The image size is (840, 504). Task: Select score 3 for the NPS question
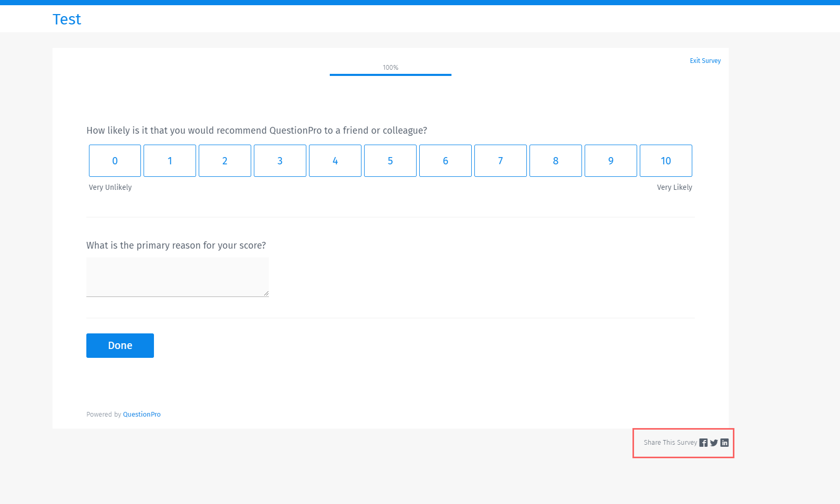click(280, 161)
